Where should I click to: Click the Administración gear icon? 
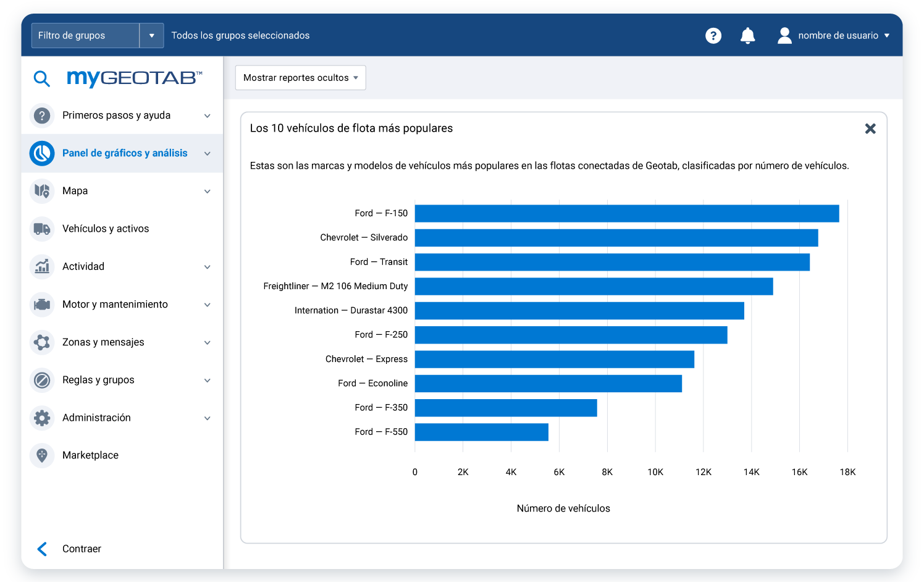42,418
